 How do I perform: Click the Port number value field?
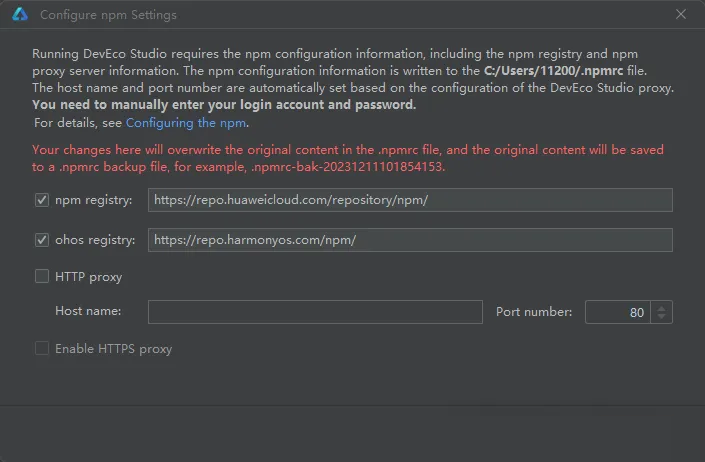618,312
